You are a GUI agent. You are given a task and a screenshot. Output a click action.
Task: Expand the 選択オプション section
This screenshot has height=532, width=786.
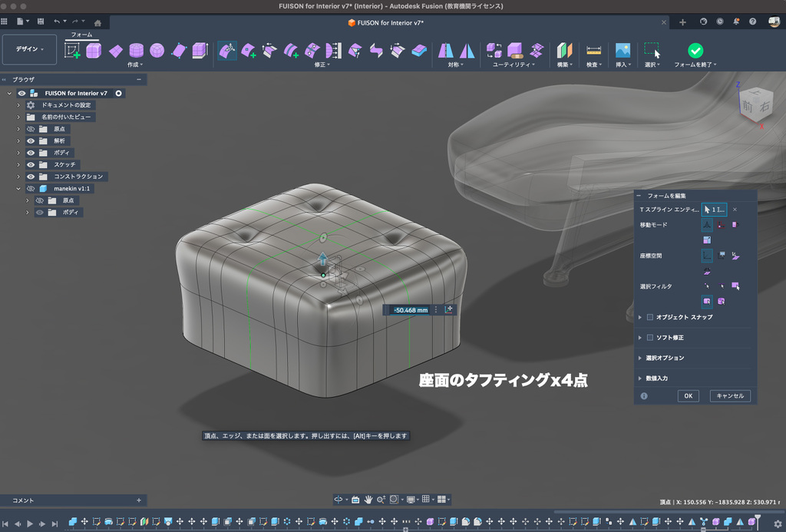pos(640,358)
